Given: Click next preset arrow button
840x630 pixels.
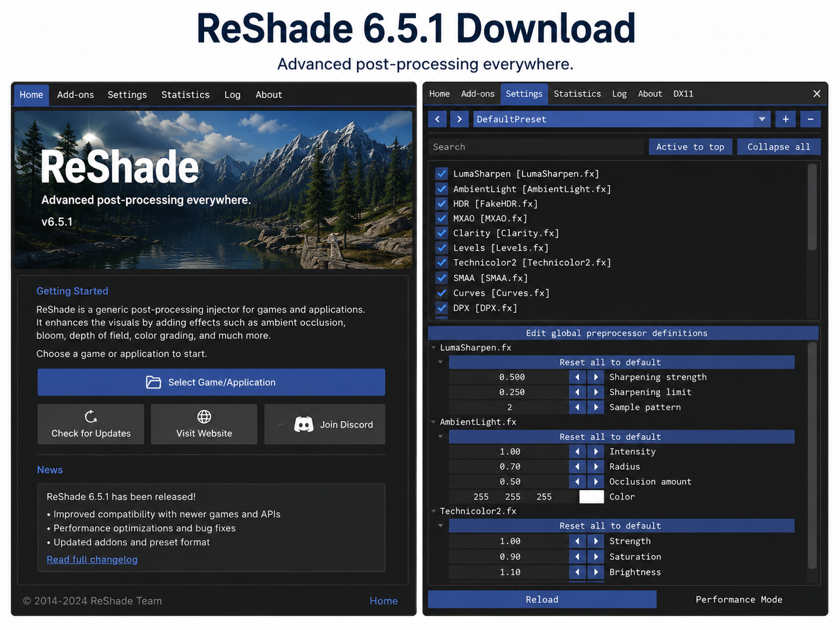Looking at the screenshot, I should click(459, 119).
